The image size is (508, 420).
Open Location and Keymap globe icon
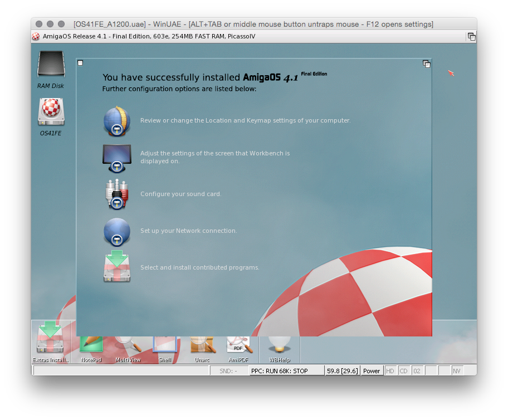tap(117, 121)
